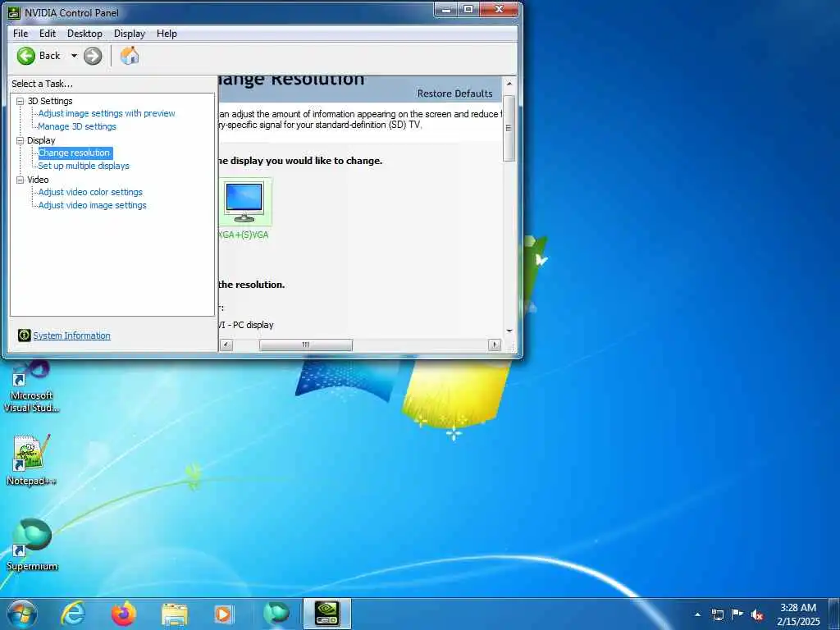Click the Show desktop button
This screenshot has width=840, height=630.
[x=833, y=614]
